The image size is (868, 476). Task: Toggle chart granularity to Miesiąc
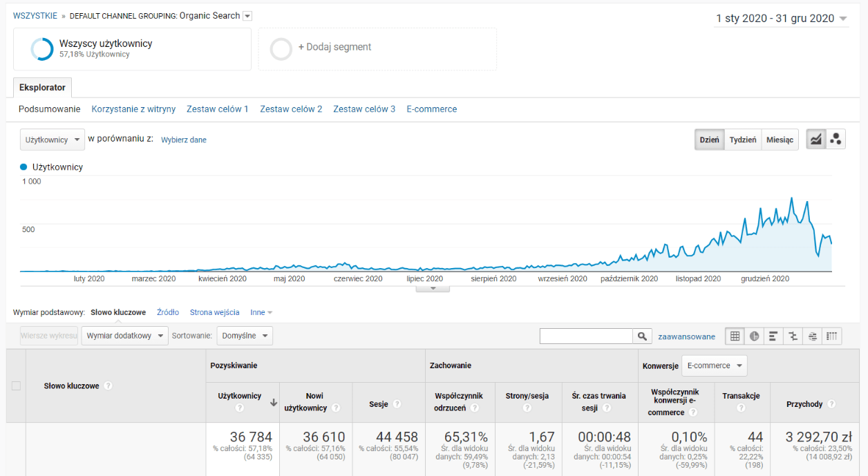pyautogui.click(x=780, y=139)
